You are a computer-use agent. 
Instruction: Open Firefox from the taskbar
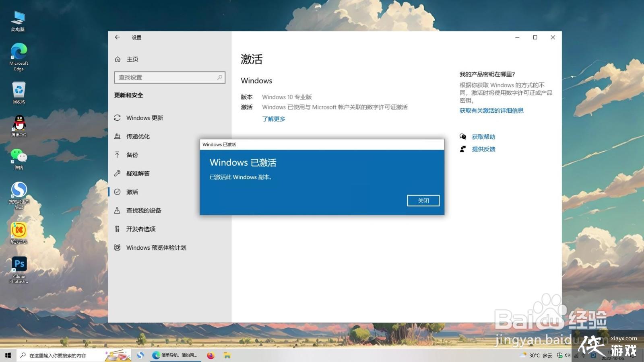211,355
